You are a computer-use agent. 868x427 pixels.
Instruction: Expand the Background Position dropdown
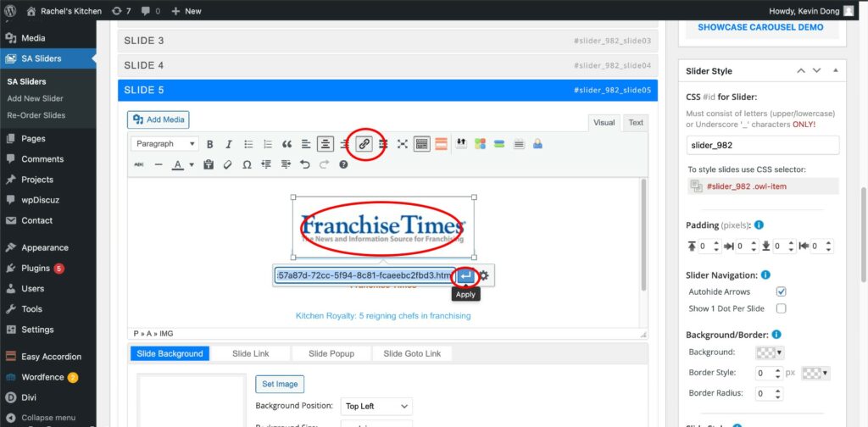pyautogui.click(x=376, y=407)
